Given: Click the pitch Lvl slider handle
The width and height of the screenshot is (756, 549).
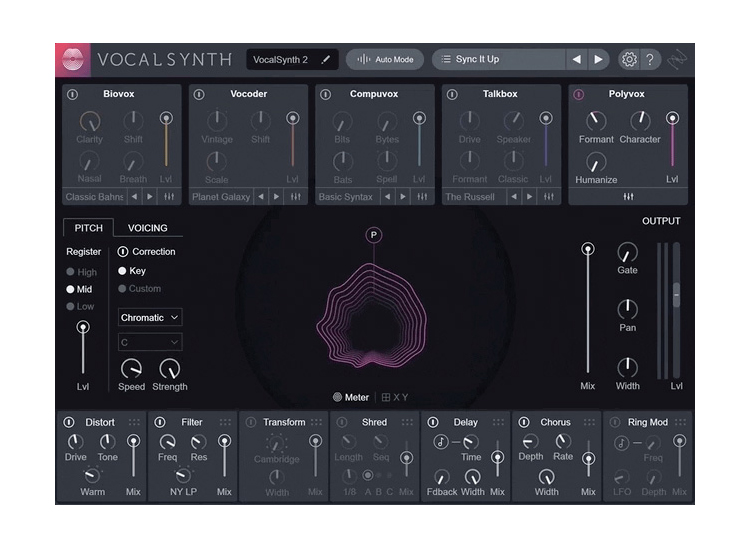Looking at the screenshot, I should coord(83,328).
